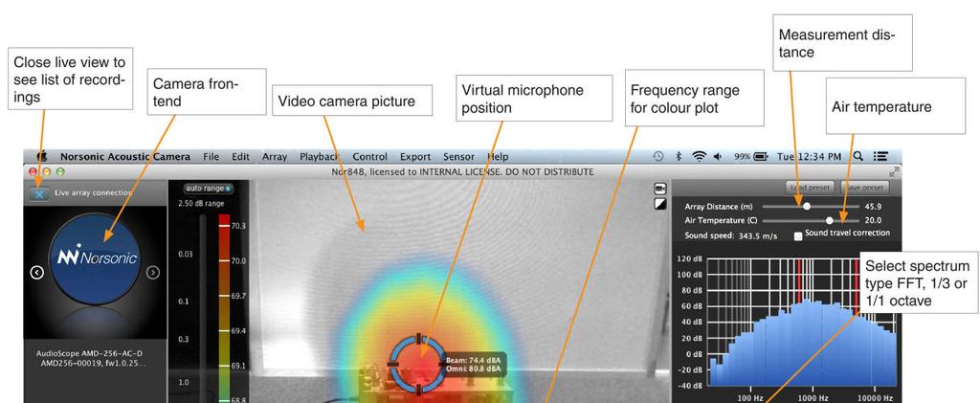980x403 pixels.
Task: Show previous camera front-end with left arrow
Action: pyautogui.click(x=37, y=273)
